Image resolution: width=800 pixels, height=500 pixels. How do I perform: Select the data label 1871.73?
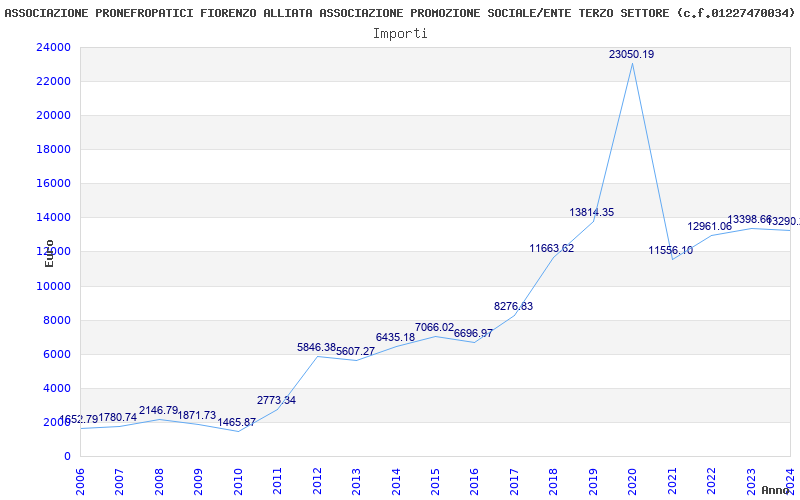(196, 415)
